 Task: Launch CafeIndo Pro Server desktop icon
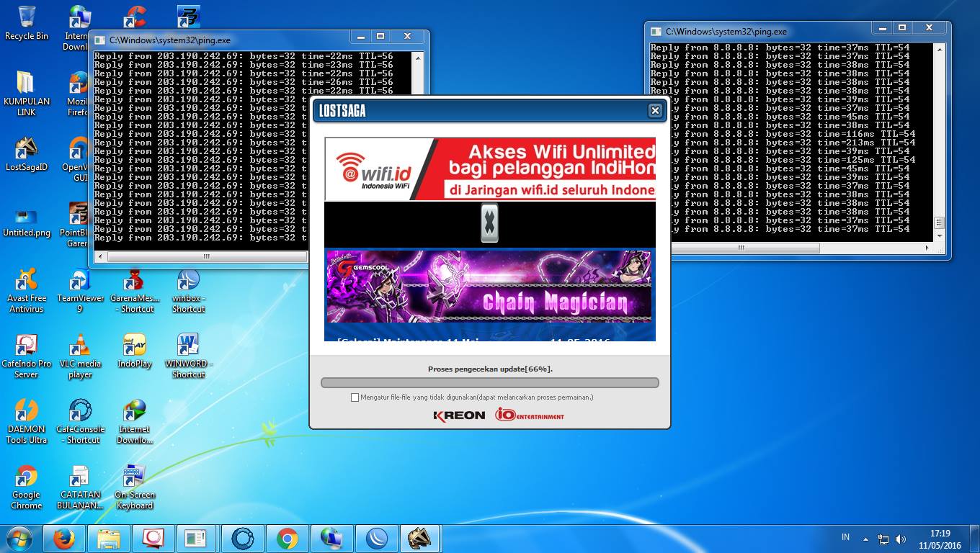click(27, 356)
